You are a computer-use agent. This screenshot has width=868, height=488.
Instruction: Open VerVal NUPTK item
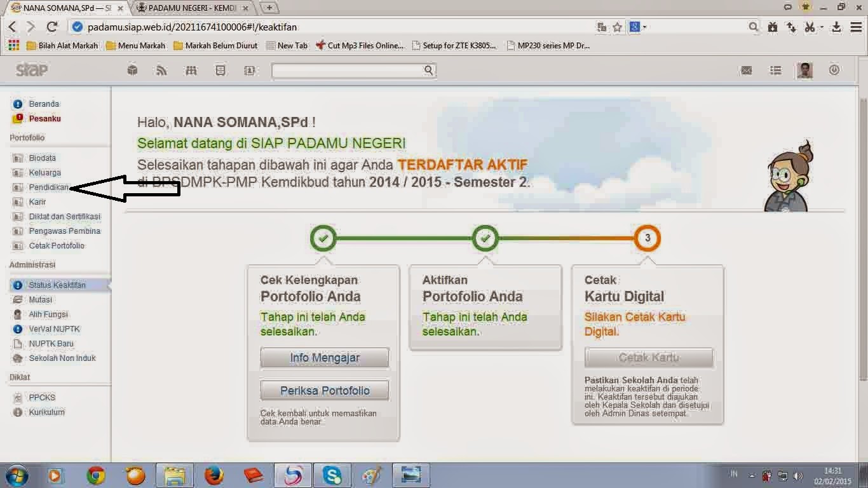point(54,329)
